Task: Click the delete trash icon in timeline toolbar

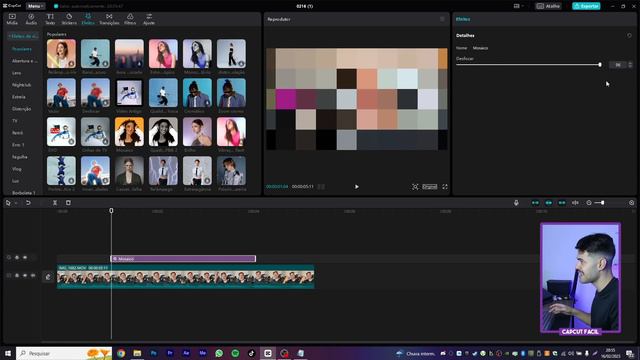Action: pos(68,203)
